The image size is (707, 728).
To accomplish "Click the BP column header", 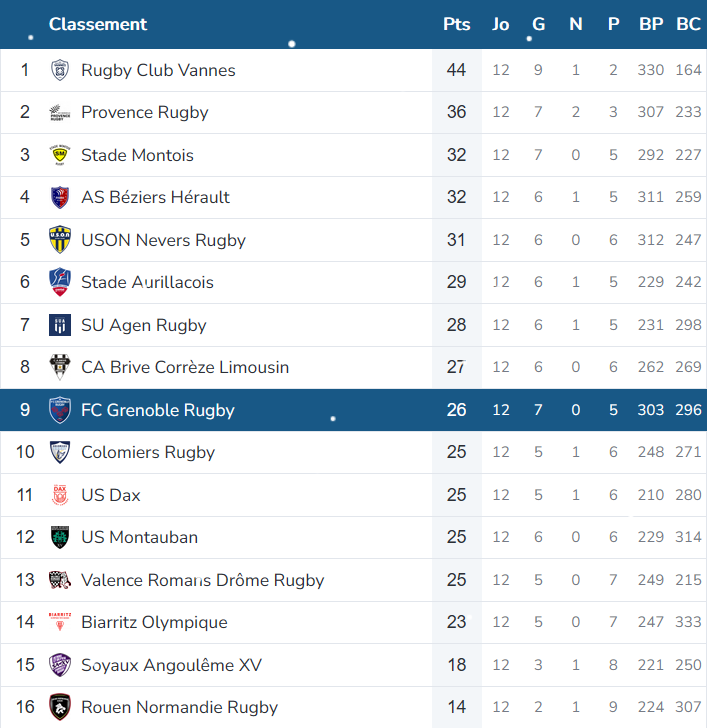I will click(x=650, y=24).
